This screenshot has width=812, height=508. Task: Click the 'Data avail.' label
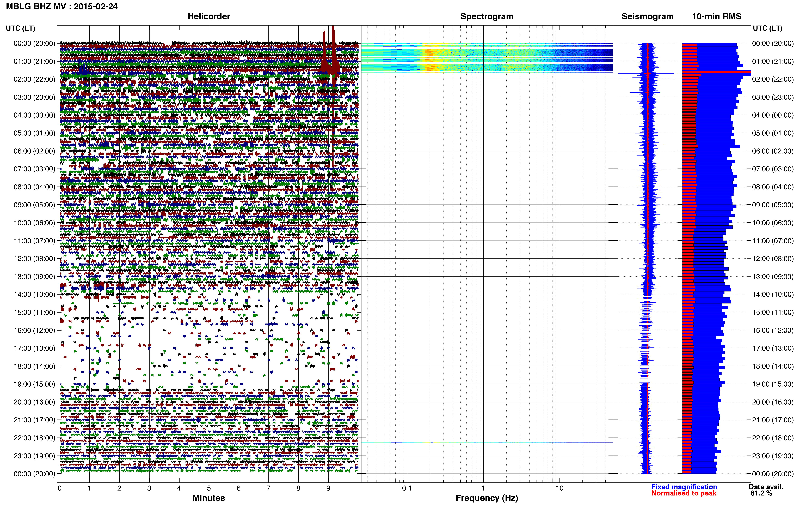[766, 487]
